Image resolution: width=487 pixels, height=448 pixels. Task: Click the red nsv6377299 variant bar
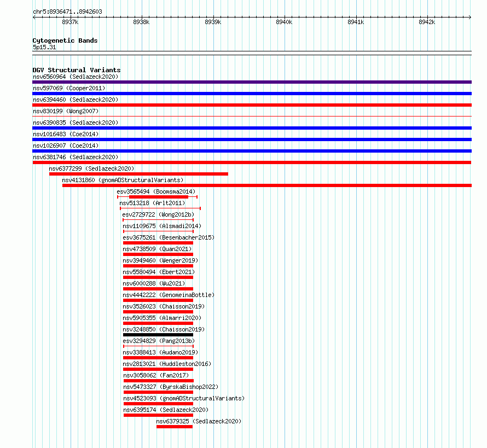coord(138,174)
